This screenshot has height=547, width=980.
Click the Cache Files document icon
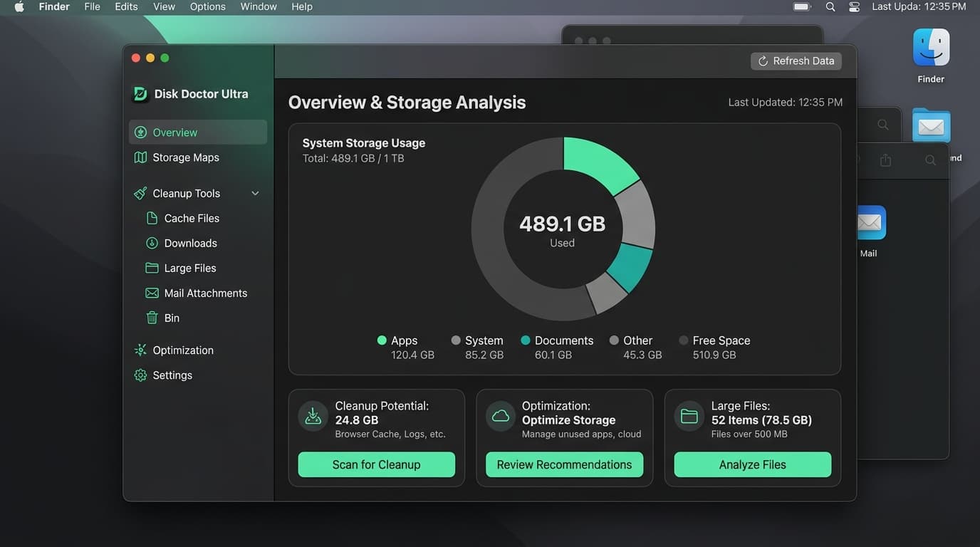coord(152,218)
